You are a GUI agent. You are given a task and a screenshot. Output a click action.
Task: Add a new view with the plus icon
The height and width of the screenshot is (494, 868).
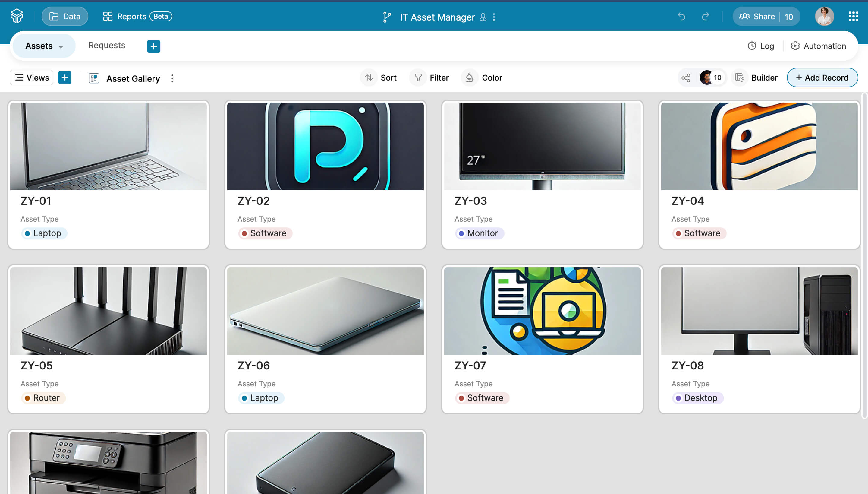[x=64, y=78]
